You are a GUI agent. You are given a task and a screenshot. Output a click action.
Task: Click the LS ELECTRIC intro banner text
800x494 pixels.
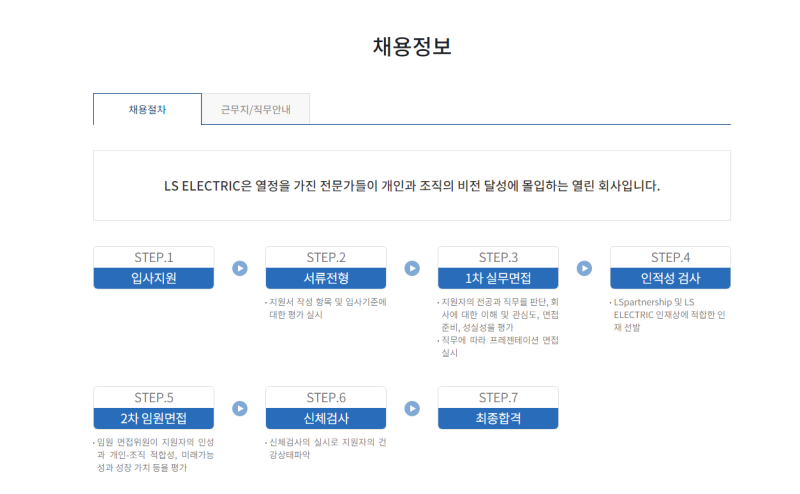(412, 186)
